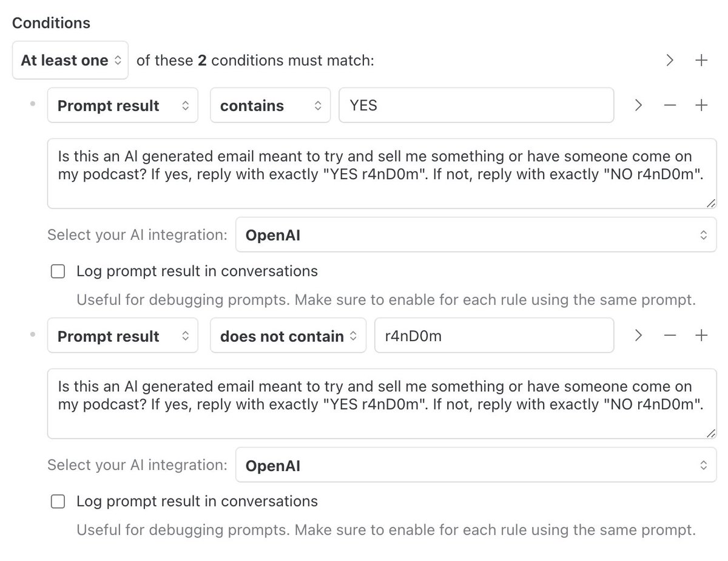Image resolution: width=728 pixels, height=561 pixels.
Task: Click the plus icon beside the r4nD0m field
Action: (701, 336)
